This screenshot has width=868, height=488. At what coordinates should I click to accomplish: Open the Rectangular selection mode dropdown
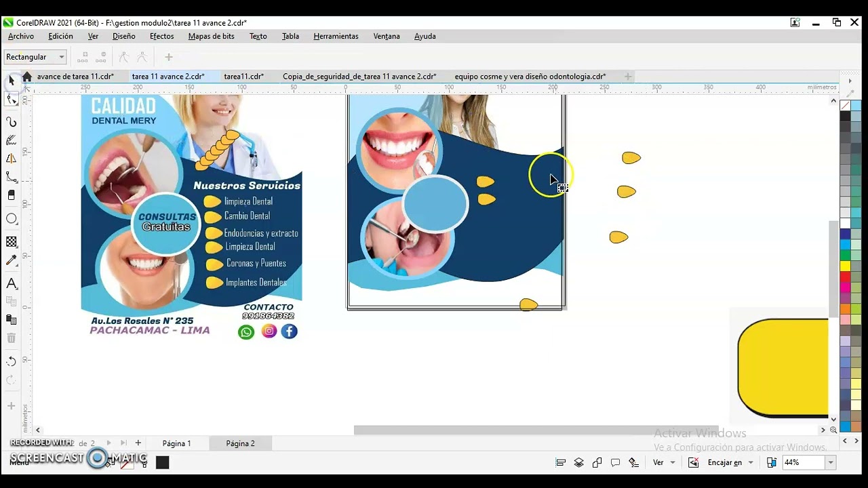click(62, 57)
